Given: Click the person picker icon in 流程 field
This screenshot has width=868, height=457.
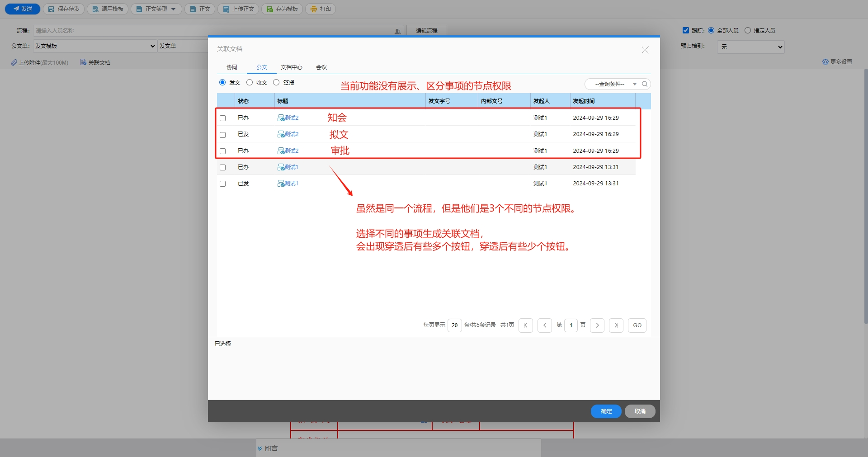Looking at the screenshot, I should [x=397, y=31].
